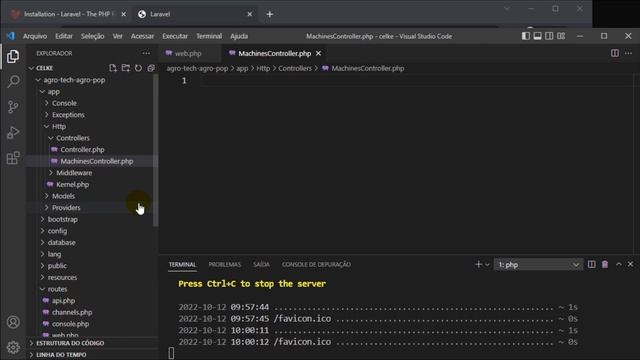Expand the Console folder

47,103
